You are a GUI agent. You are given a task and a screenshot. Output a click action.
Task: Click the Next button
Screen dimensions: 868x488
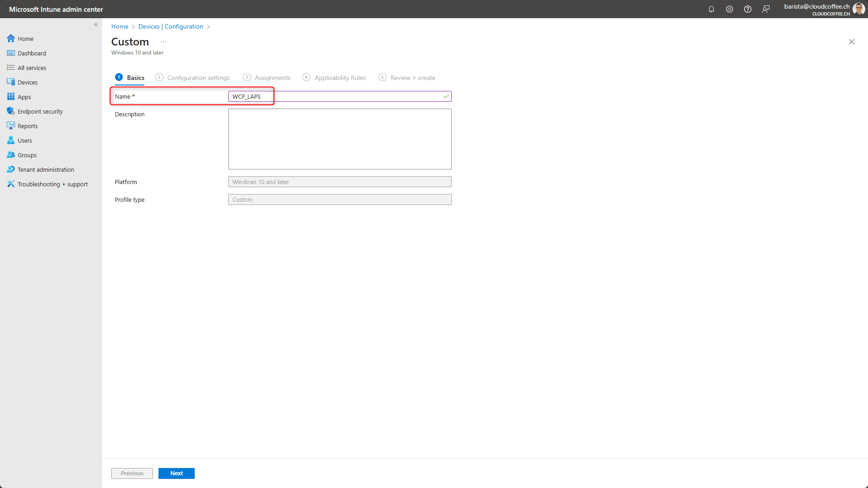176,473
